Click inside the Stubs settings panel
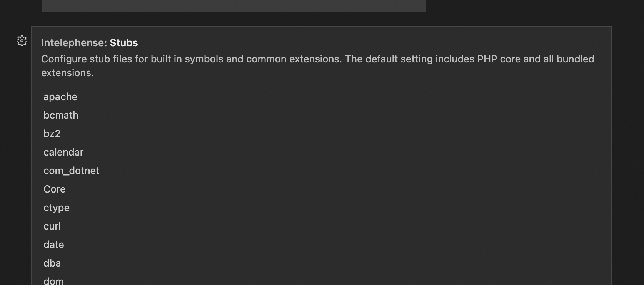 click(x=346, y=154)
